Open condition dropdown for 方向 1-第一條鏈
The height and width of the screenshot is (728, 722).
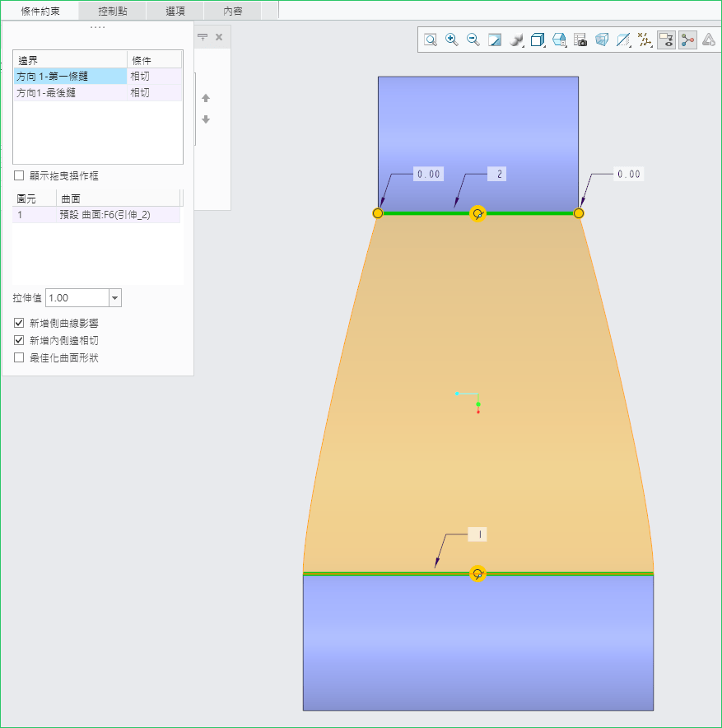154,77
